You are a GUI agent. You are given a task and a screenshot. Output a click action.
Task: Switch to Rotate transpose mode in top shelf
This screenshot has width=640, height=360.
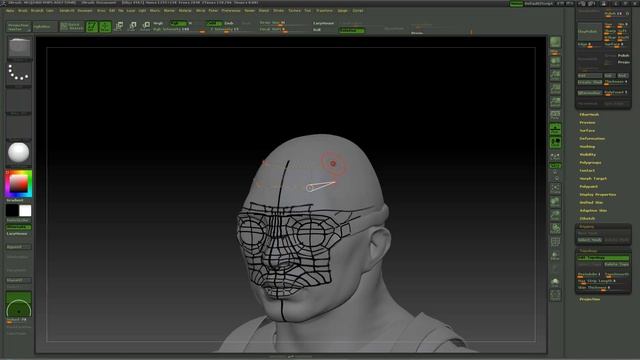[x=146, y=27]
